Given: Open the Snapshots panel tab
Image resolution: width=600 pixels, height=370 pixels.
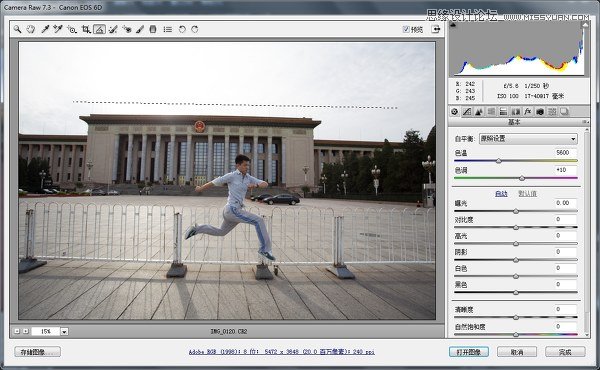Looking at the screenshot, I should 564,111.
